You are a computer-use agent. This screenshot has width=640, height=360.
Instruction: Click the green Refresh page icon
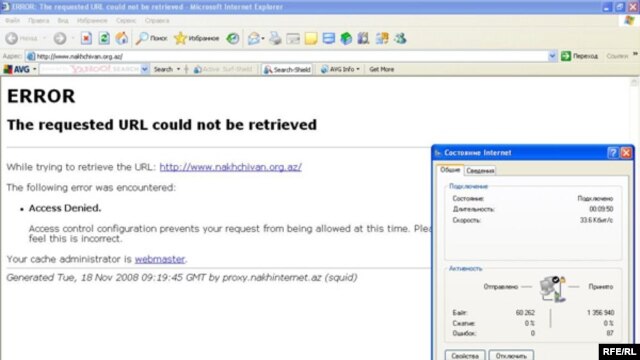[104, 38]
